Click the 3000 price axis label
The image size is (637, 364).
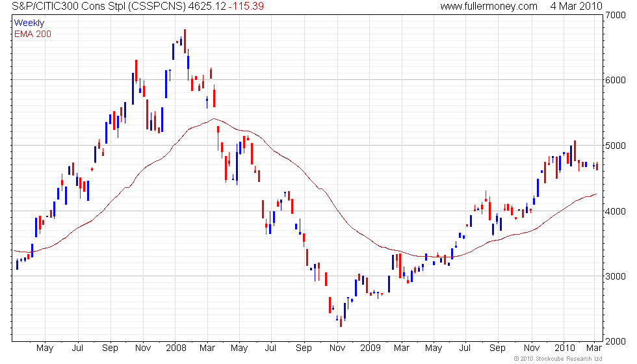point(616,276)
